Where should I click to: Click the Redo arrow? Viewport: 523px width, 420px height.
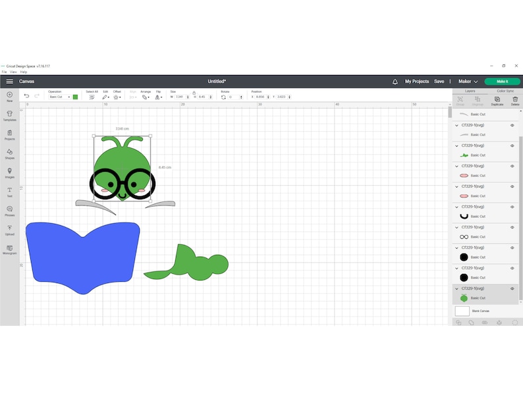37,96
